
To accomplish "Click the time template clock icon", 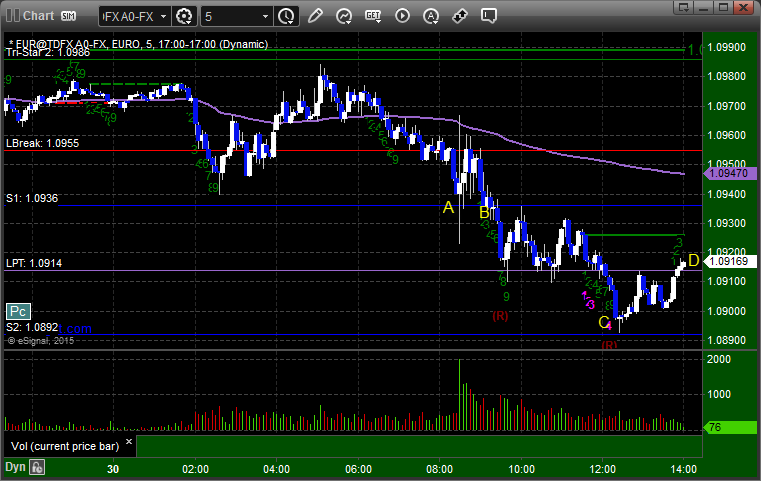I will [x=286, y=17].
